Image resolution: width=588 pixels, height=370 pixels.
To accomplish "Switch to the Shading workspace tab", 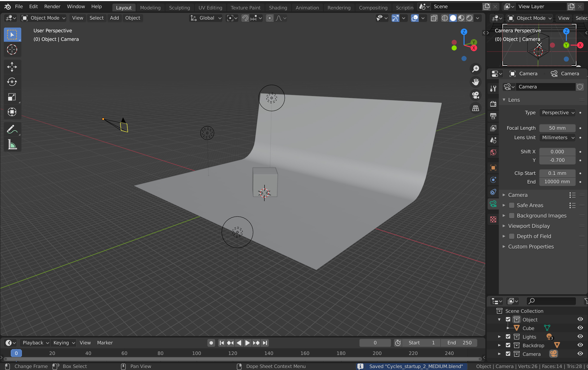I will coord(278,8).
